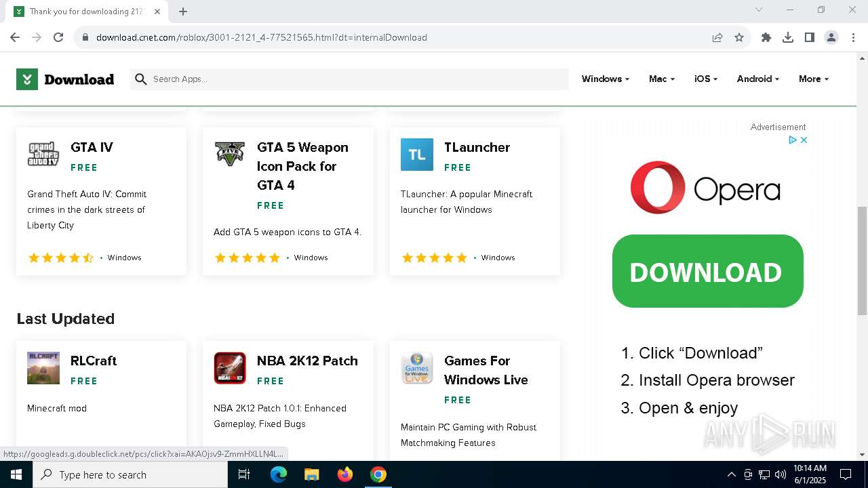
Task: Open the Chrome extensions puzzle icon
Action: (x=766, y=37)
